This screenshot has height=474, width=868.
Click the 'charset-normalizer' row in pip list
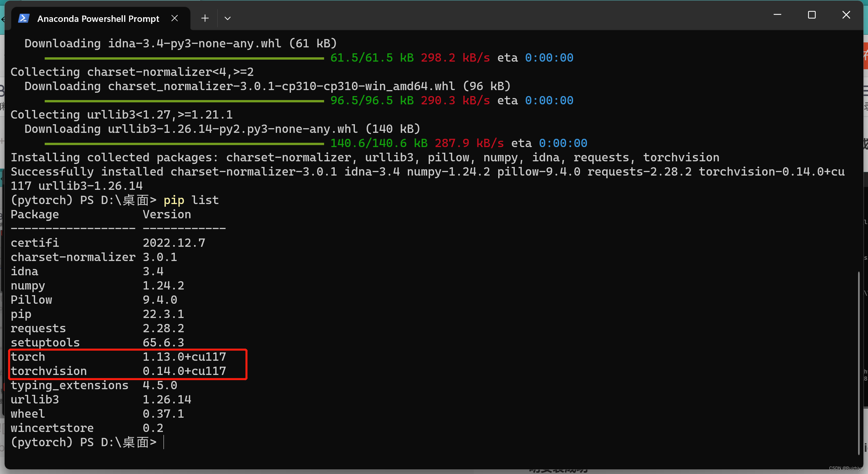click(x=94, y=257)
